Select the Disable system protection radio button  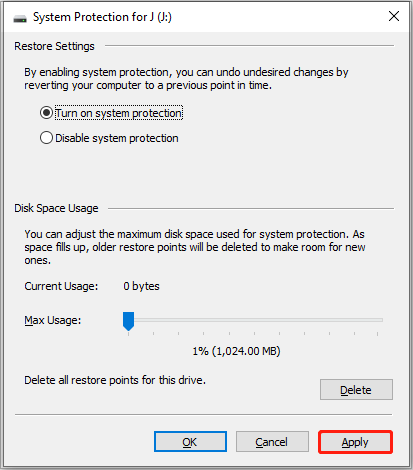tap(46, 138)
